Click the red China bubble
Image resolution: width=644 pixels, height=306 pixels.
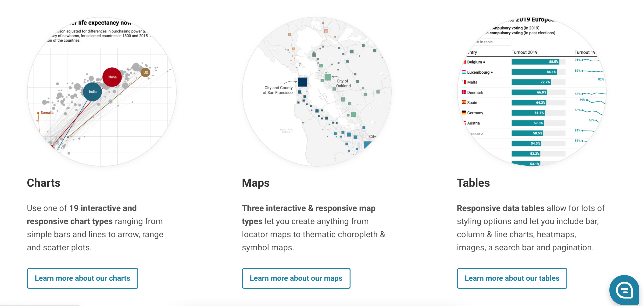[112, 77]
